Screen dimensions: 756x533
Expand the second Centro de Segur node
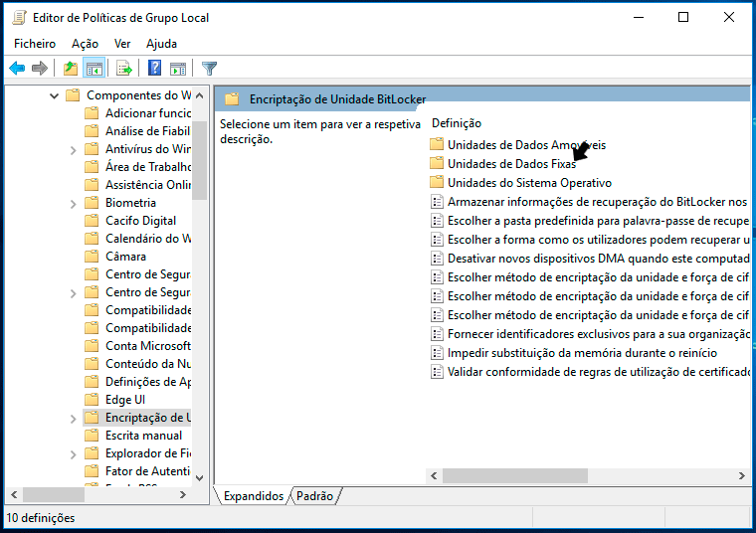coord(73,293)
